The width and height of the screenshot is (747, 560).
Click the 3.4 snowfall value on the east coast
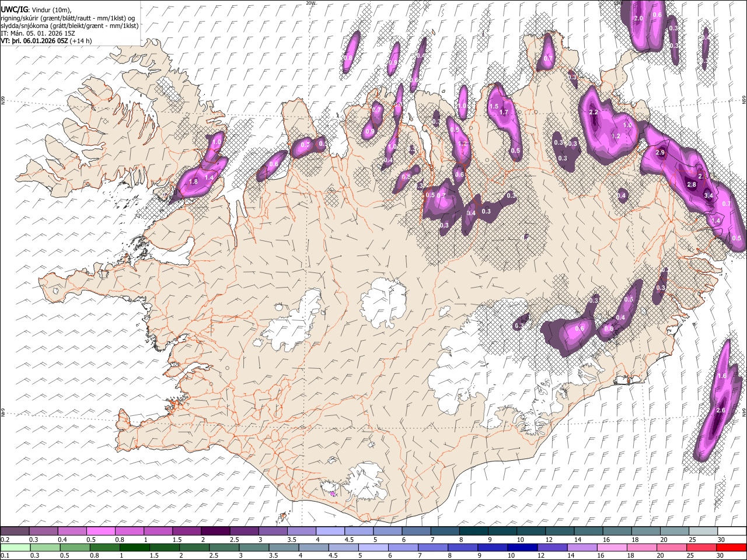coord(709,195)
